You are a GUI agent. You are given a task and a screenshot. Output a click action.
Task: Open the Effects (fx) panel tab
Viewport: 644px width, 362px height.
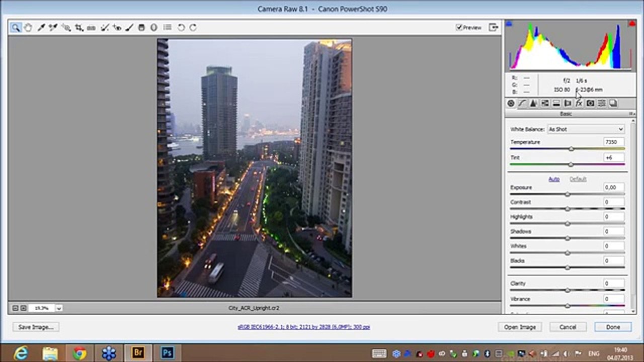(x=579, y=103)
